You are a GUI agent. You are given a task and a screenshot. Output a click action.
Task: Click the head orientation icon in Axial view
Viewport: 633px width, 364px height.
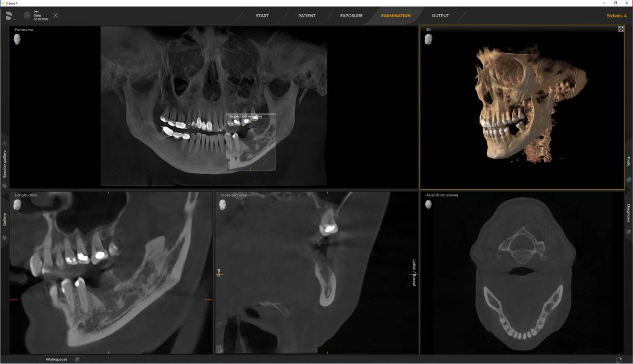(428, 204)
